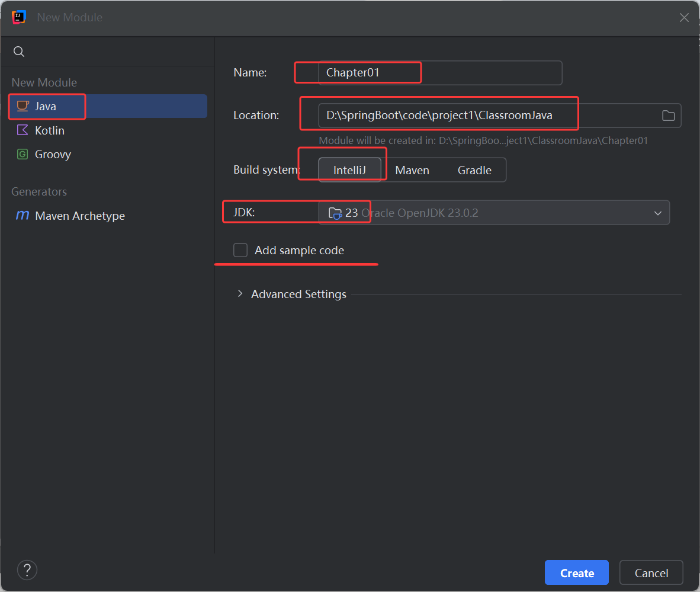The height and width of the screenshot is (592, 700).
Task: Click the Maven m icon
Action: [x=23, y=215]
